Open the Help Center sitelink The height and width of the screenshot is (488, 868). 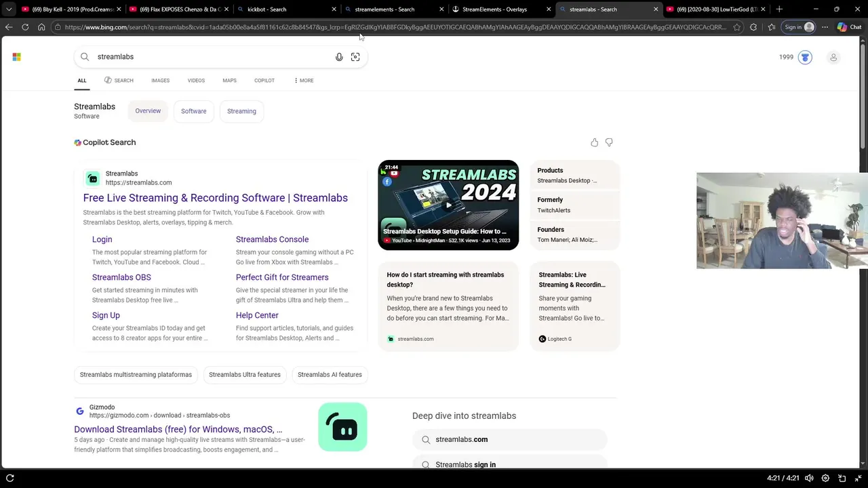[257, 315]
